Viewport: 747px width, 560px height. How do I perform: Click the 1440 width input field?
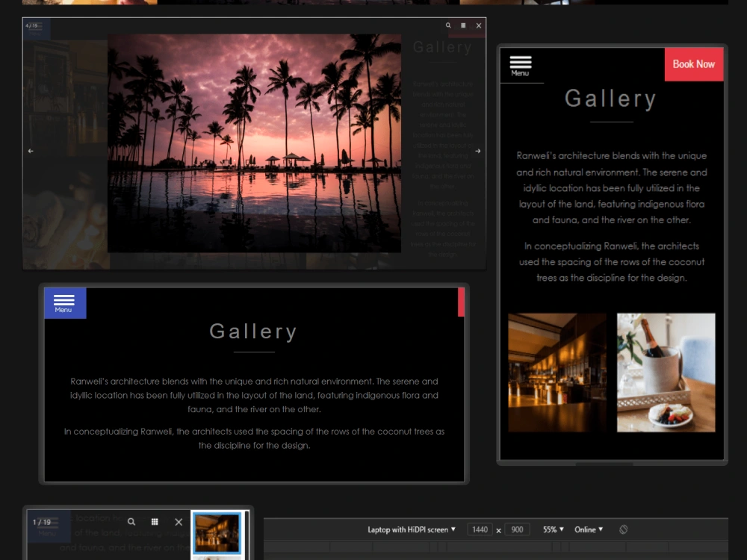pyautogui.click(x=480, y=529)
